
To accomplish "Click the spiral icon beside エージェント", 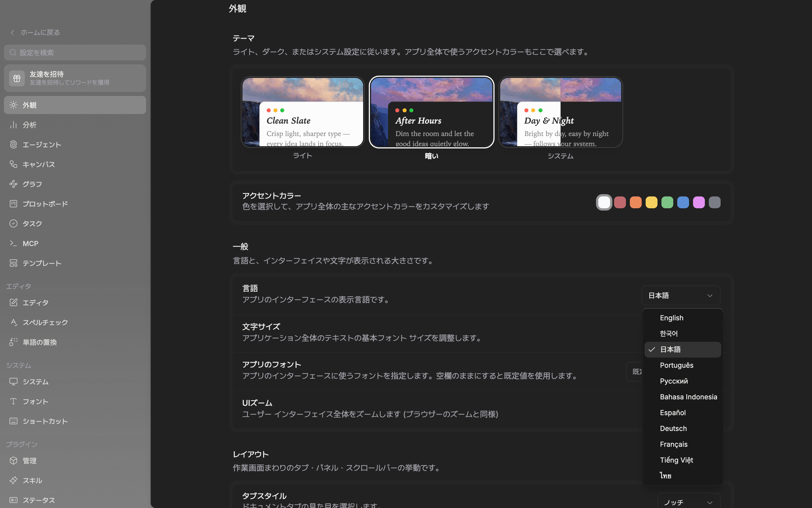I will (14, 144).
